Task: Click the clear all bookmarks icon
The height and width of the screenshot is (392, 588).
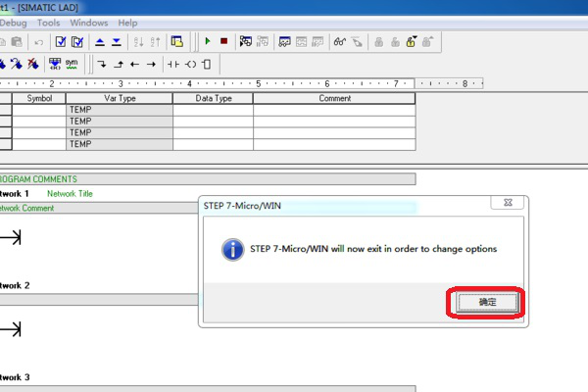Action: coord(33,64)
